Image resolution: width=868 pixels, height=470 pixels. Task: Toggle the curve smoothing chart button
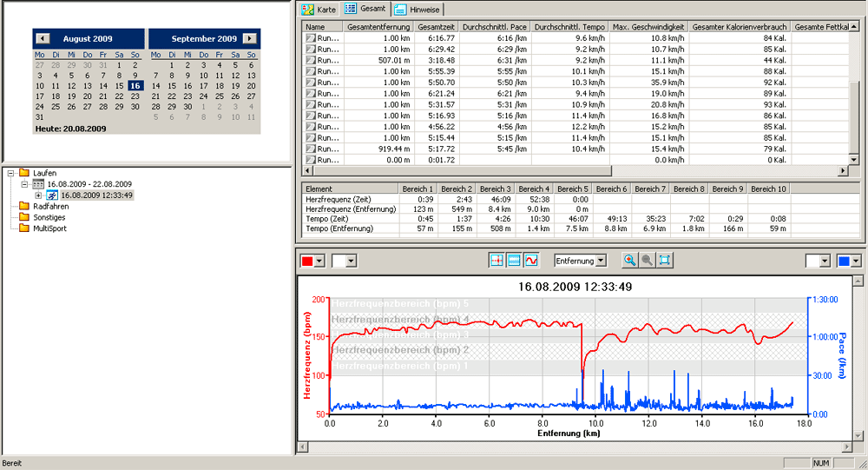click(530, 261)
